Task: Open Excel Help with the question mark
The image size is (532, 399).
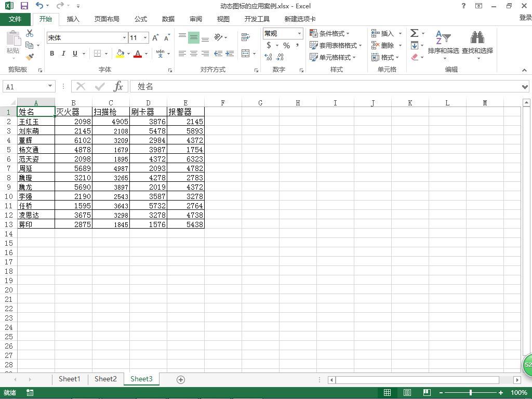Action: coord(463,5)
